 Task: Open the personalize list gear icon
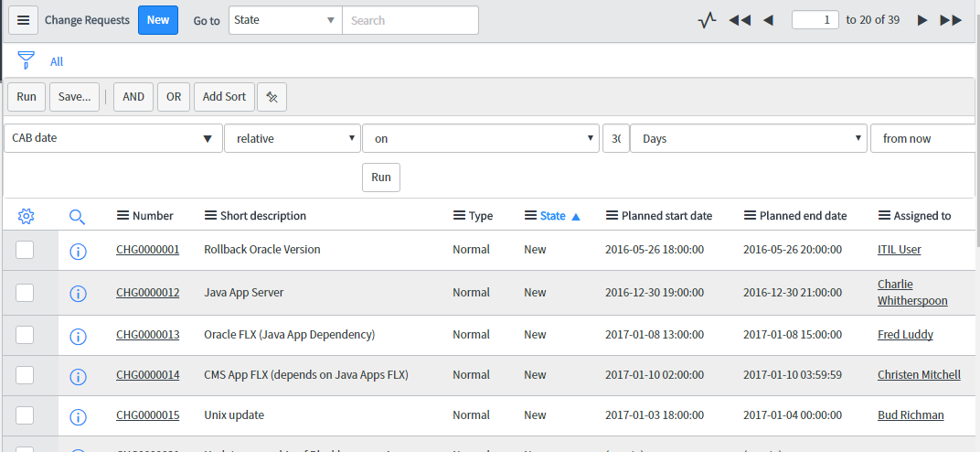[x=26, y=216]
